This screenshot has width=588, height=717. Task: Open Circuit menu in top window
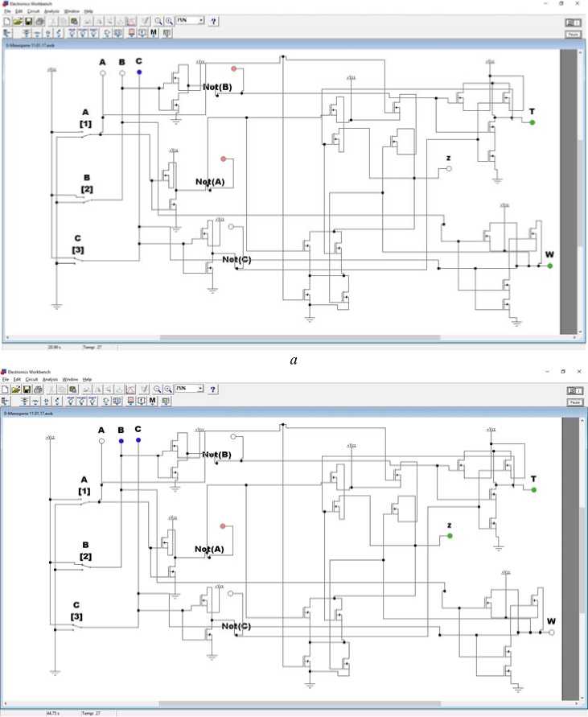point(33,11)
